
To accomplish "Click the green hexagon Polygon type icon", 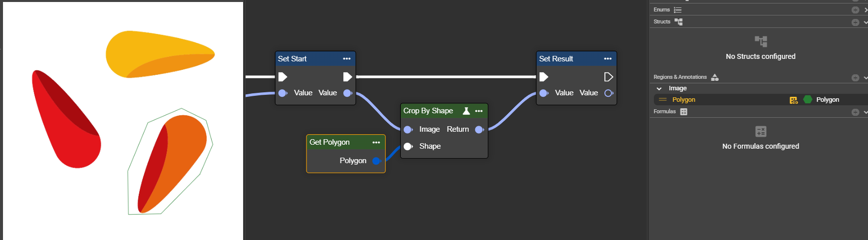I will click(808, 100).
